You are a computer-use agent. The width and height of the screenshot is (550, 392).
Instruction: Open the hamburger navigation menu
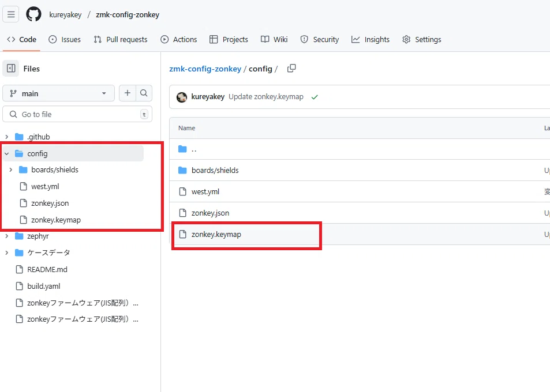click(11, 15)
